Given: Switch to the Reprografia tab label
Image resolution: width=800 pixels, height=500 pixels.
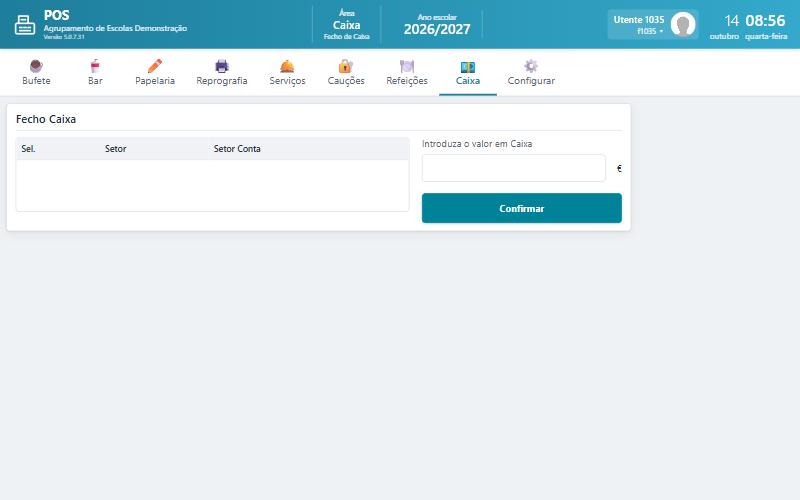Looking at the screenshot, I should click(x=221, y=81).
